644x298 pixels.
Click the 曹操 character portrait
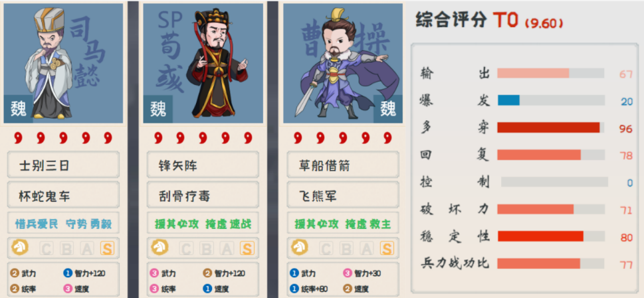(343, 63)
